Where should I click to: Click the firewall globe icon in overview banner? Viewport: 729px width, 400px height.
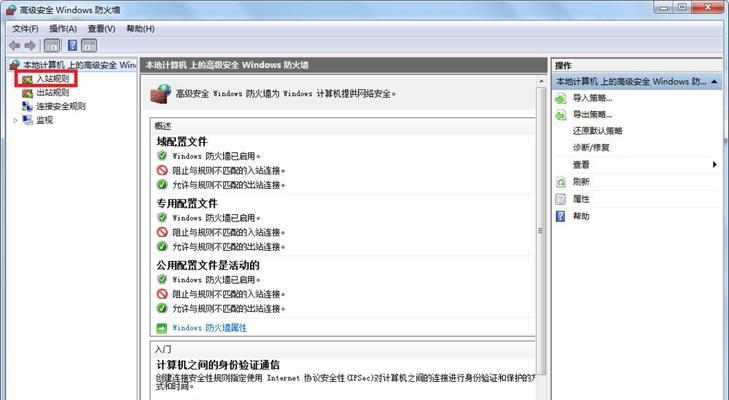(x=161, y=93)
